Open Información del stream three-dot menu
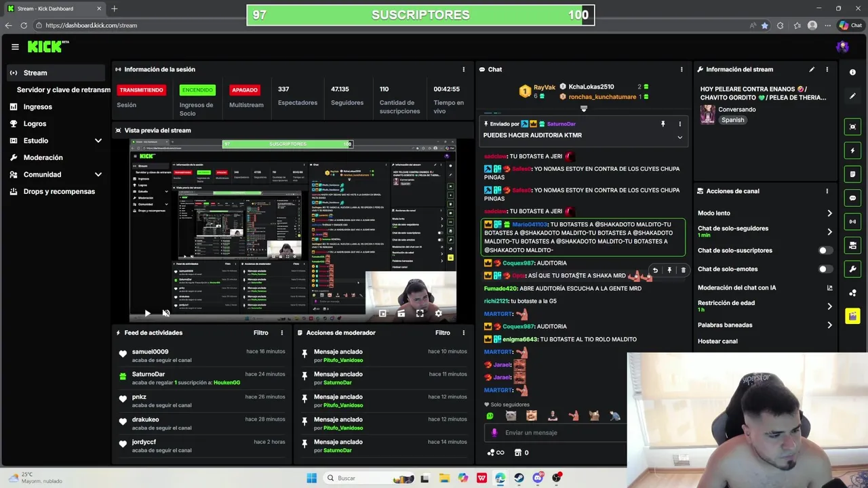The image size is (868, 488). tap(827, 69)
